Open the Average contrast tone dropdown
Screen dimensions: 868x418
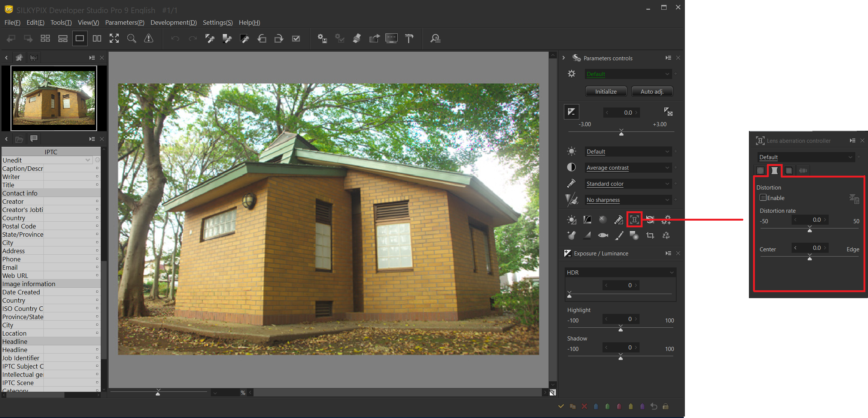tap(628, 168)
